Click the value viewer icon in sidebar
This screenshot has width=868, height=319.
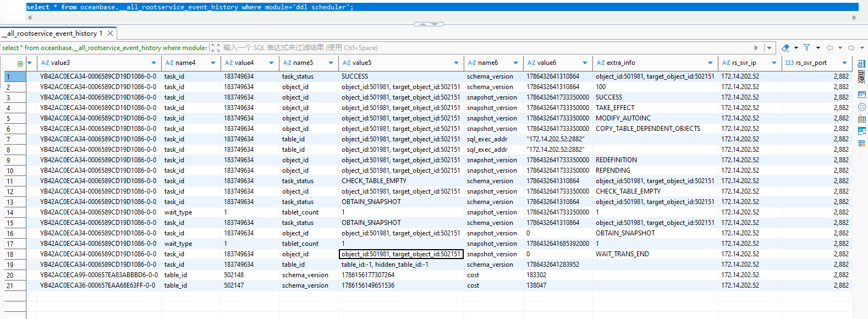pos(861,131)
